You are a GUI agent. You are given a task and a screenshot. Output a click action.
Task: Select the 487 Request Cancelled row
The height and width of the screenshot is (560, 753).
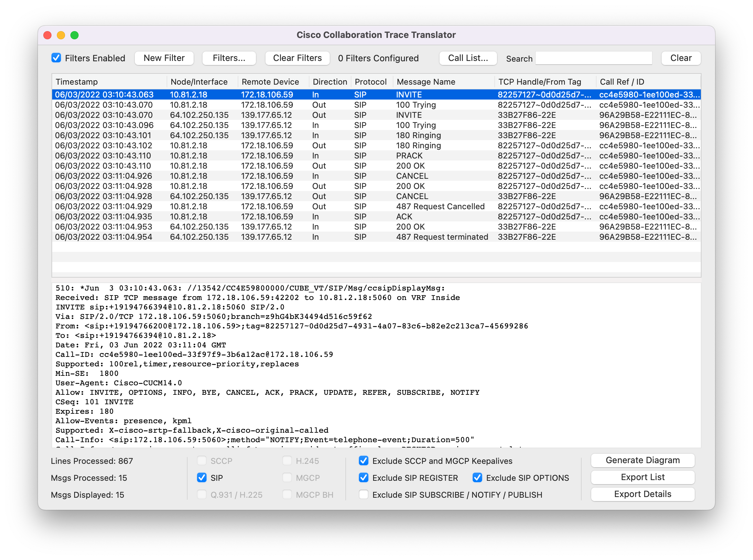tap(376, 207)
